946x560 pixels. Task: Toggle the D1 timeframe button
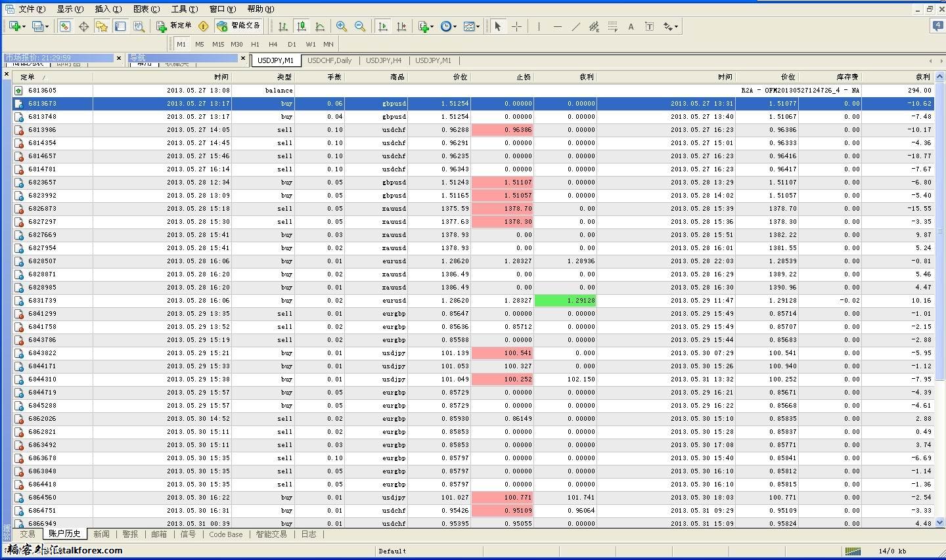point(292,44)
